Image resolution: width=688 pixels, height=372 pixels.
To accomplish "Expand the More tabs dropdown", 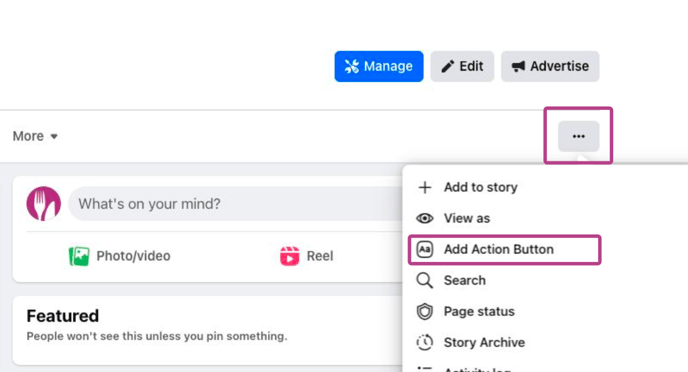I will pos(35,136).
